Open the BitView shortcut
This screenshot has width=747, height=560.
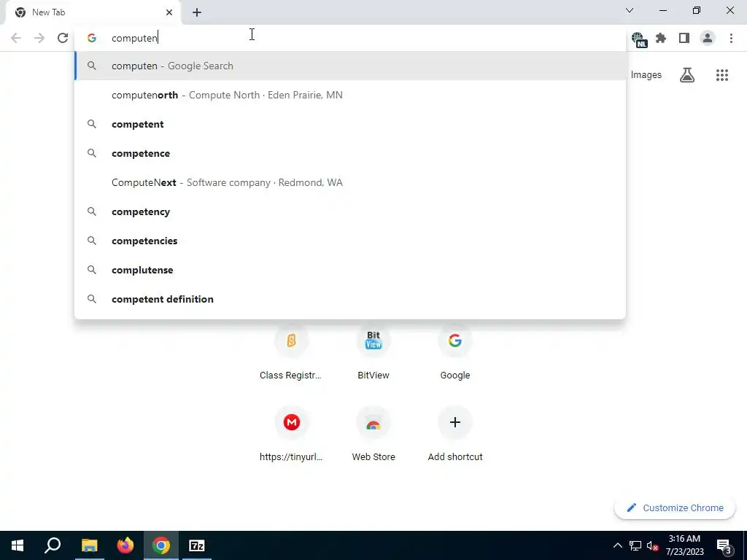coord(373,354)
